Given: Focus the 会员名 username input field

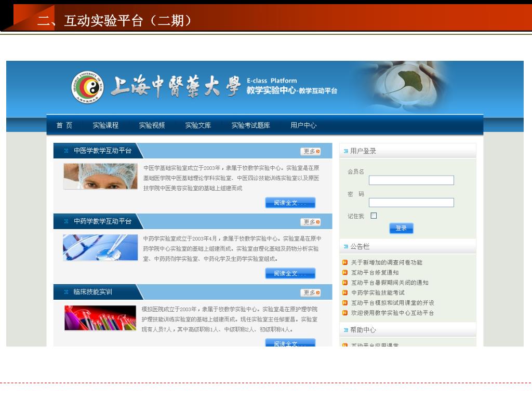Looking at the screenshot, I should [x=411, y=180].
